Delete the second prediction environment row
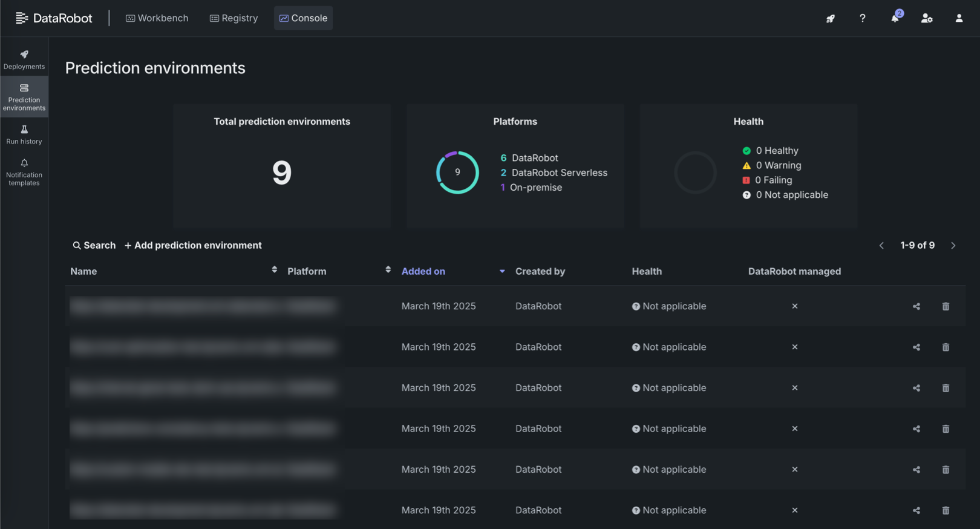 (946, 347)
